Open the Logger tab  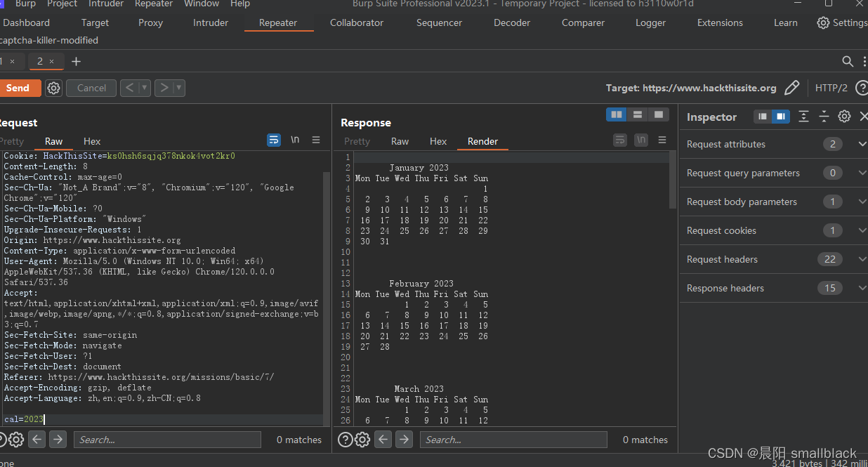[650, 22]
